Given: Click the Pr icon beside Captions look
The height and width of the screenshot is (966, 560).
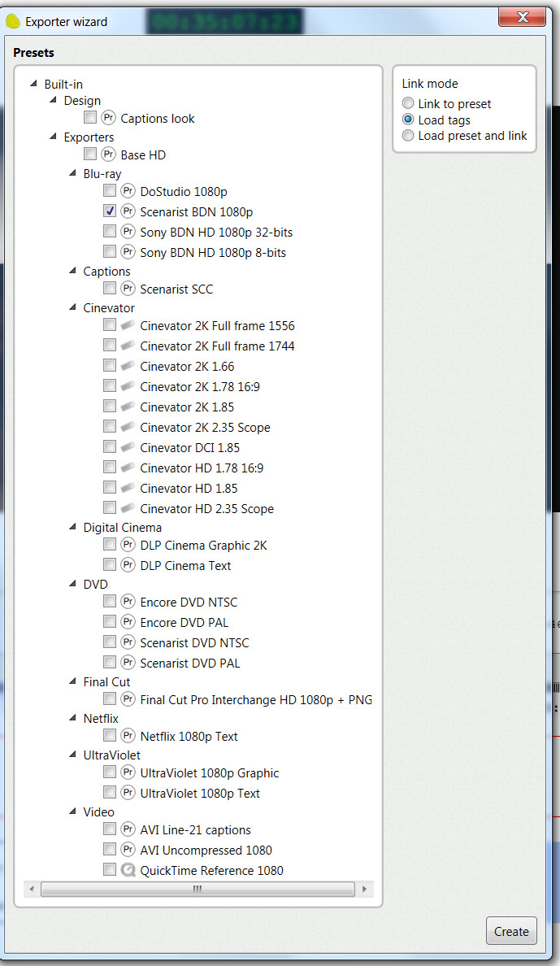Looking at the screenshot, I should click(109, 118).
